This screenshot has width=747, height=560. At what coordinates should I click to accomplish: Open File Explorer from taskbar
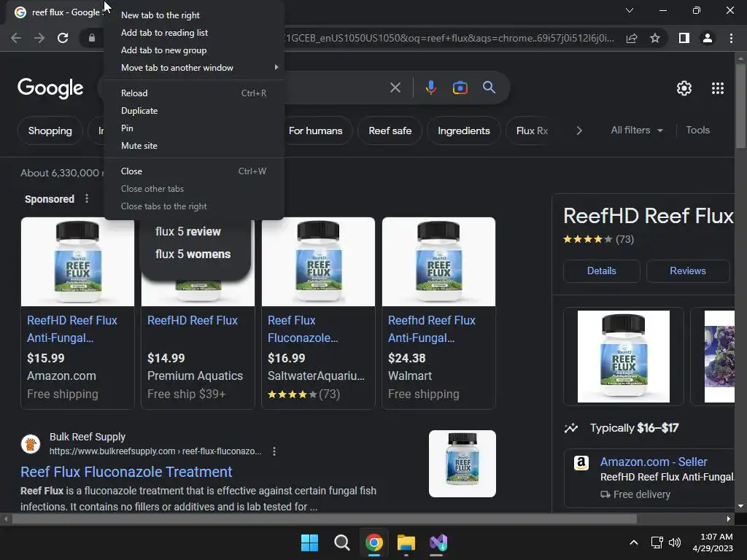point(406,542)
